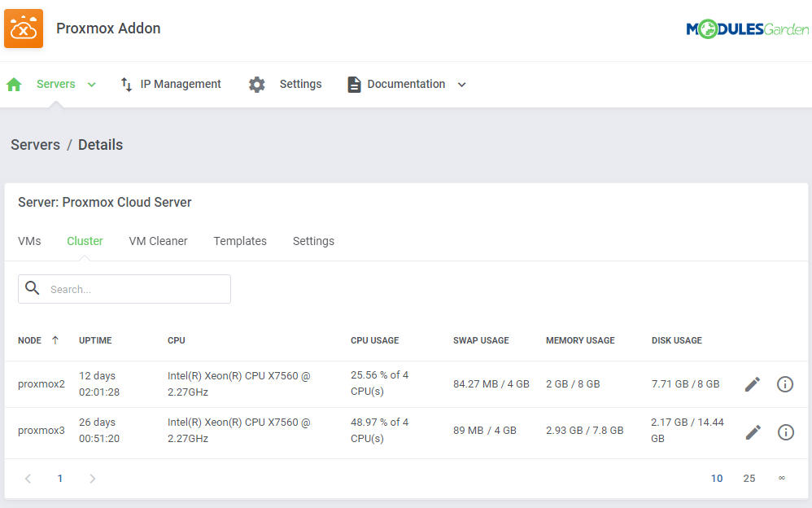812x508 pixels.
Task: Click memory value 2.93 GB / 7.8 GB
Action: point(585,430)
